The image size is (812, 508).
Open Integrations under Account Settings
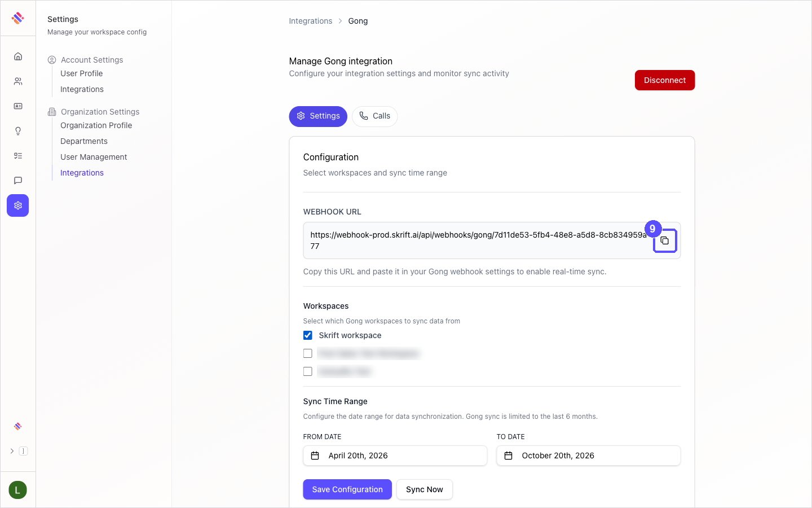point(82,89)
